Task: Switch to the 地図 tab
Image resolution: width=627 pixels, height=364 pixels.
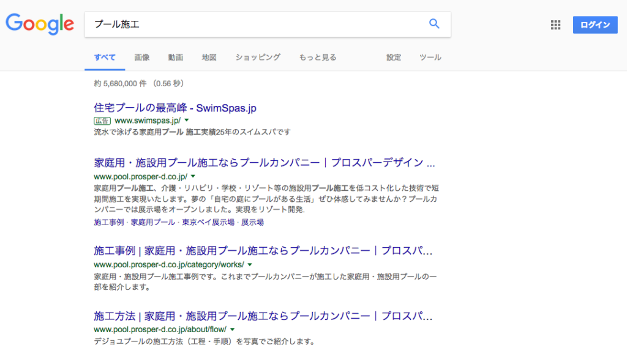Action: [209, 58]
